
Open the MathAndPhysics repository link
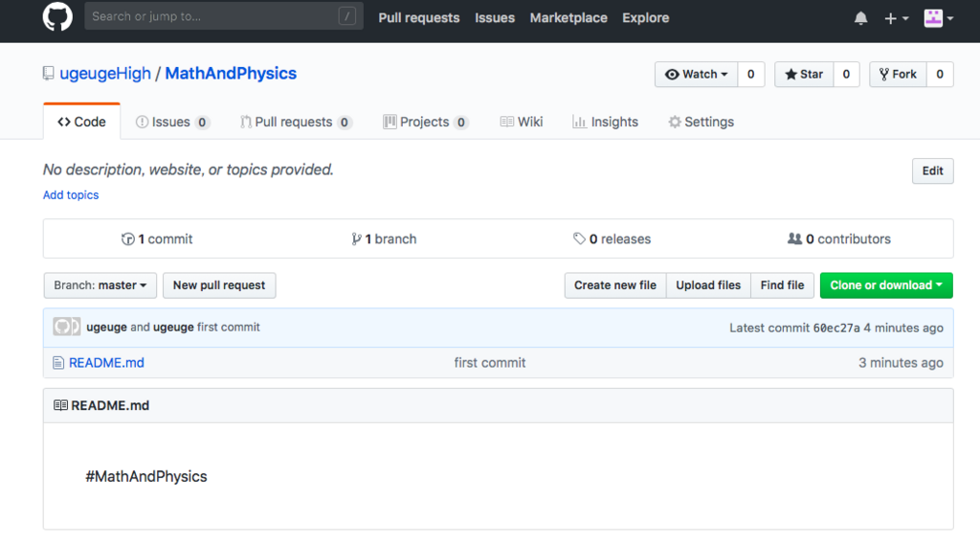pyautogui.click(x=231, y=74)
